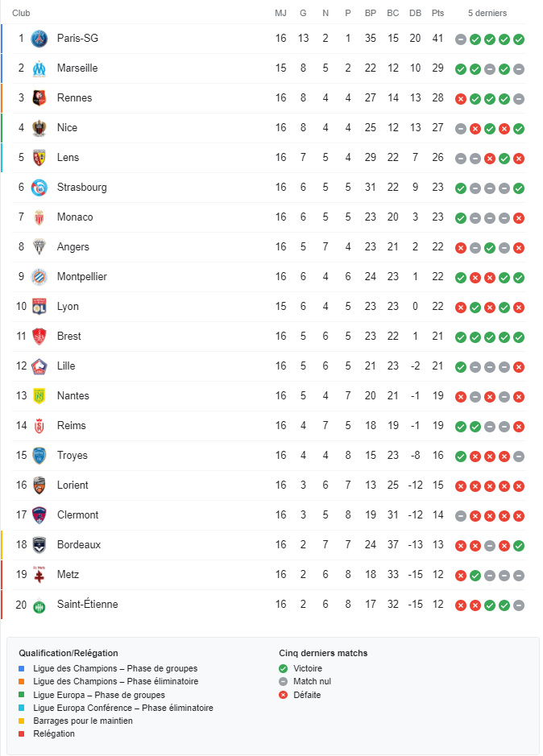Image resolution: width=543 pixels, height=756 pixels.
Task: Click the Paris-SG club crest
Action: [x=39, y=39]
